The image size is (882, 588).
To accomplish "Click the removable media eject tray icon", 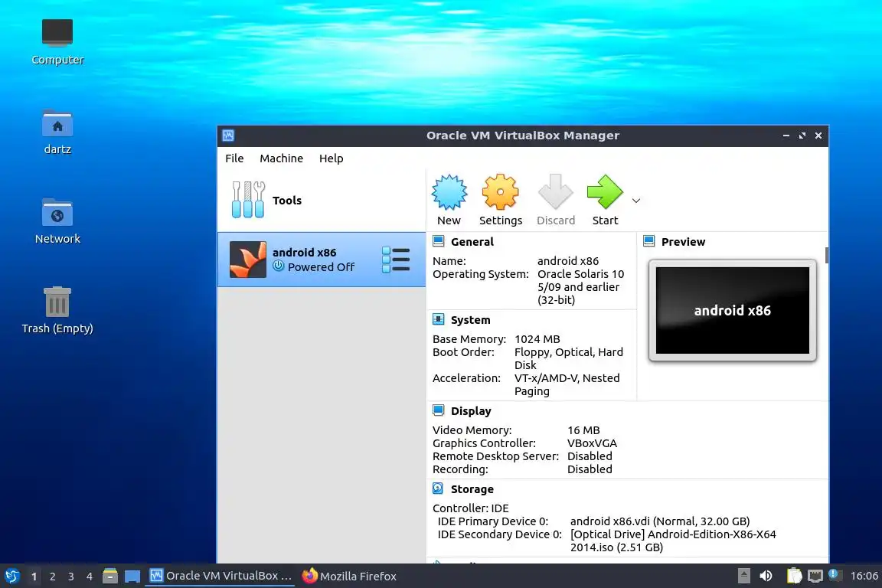I will (743, 576).
